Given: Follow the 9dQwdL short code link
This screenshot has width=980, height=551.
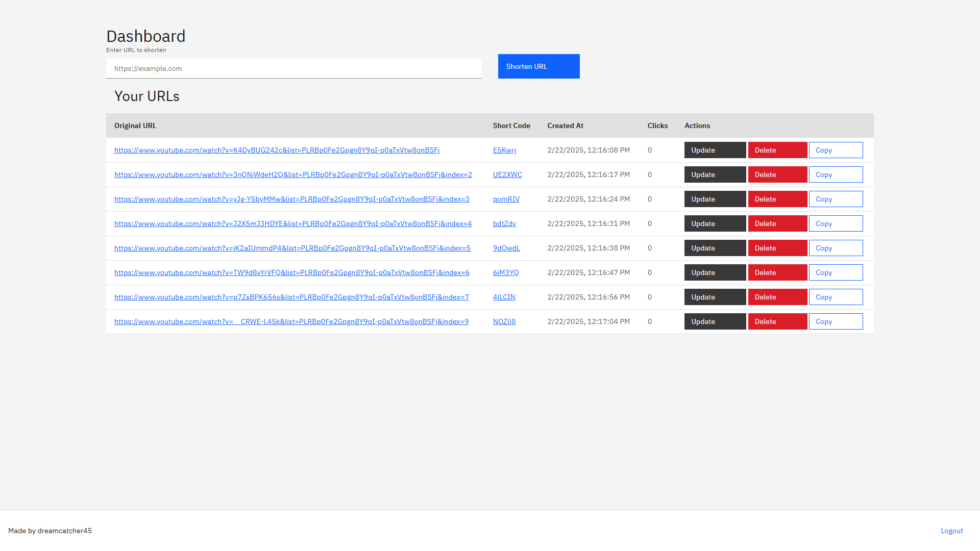Looking at the screenshot, I should point(506,248).
